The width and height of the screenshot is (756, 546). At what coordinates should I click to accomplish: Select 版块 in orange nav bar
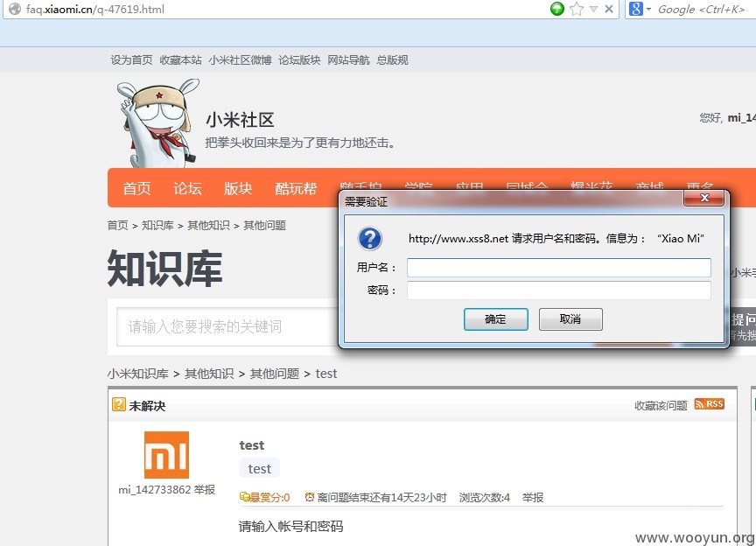238,188
